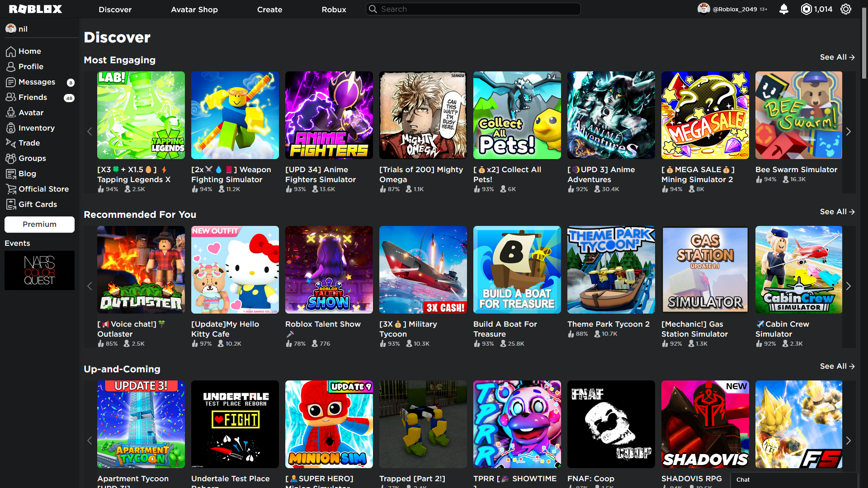Screen dimensions: 868x488
Task: Click the search magnifier icon
Action: (373, 9)
